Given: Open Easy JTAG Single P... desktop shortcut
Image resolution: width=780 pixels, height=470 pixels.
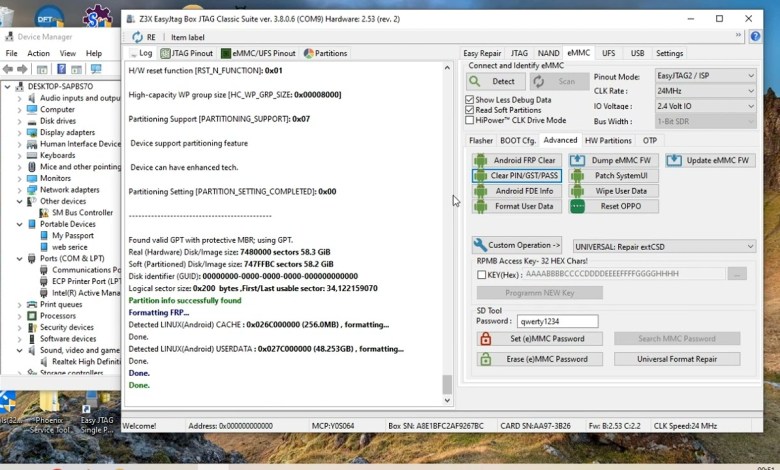Looking at the screenshot, I should click(97, 413).
